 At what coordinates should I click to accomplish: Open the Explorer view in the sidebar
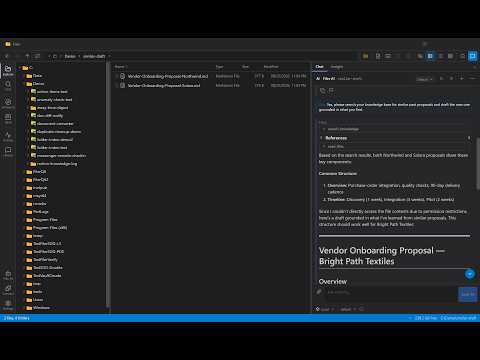tap(8, 70)
